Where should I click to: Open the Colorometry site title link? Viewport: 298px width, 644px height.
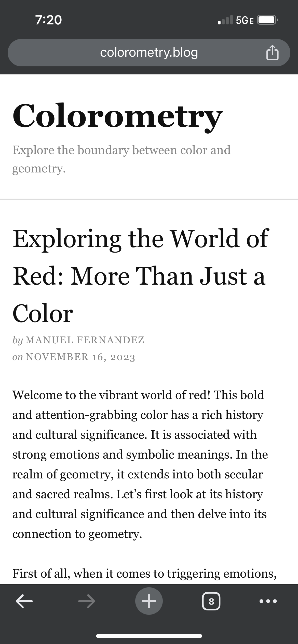click(x=117, y=116)
